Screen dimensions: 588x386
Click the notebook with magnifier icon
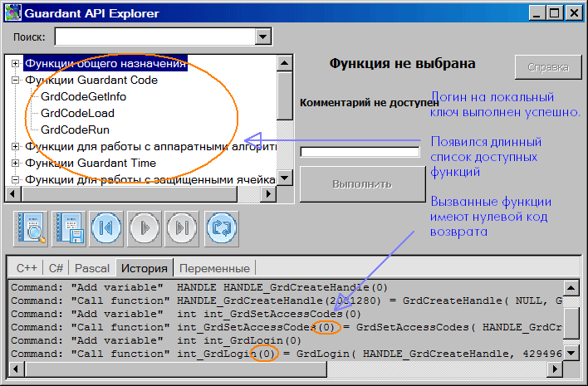[31, 227]
